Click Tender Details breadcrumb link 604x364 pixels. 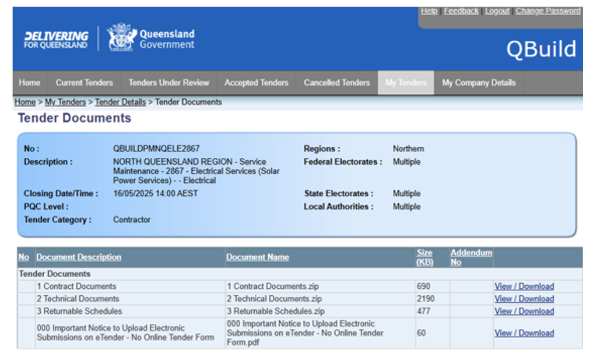tap(120, 102)
